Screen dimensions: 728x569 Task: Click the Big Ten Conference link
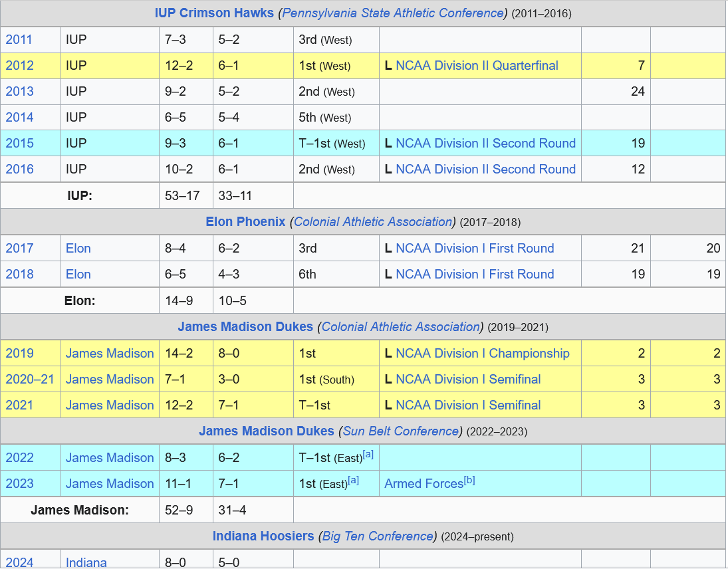click(378, 536)
